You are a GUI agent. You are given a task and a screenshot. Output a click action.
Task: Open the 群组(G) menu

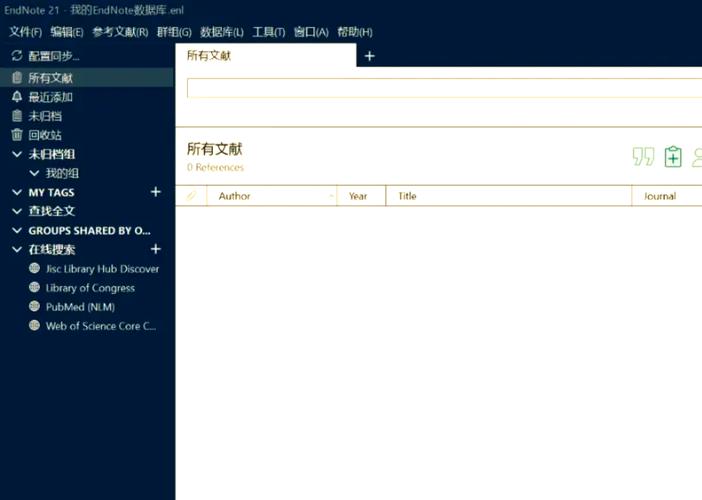pyautogui.click(x=174, y=32)
